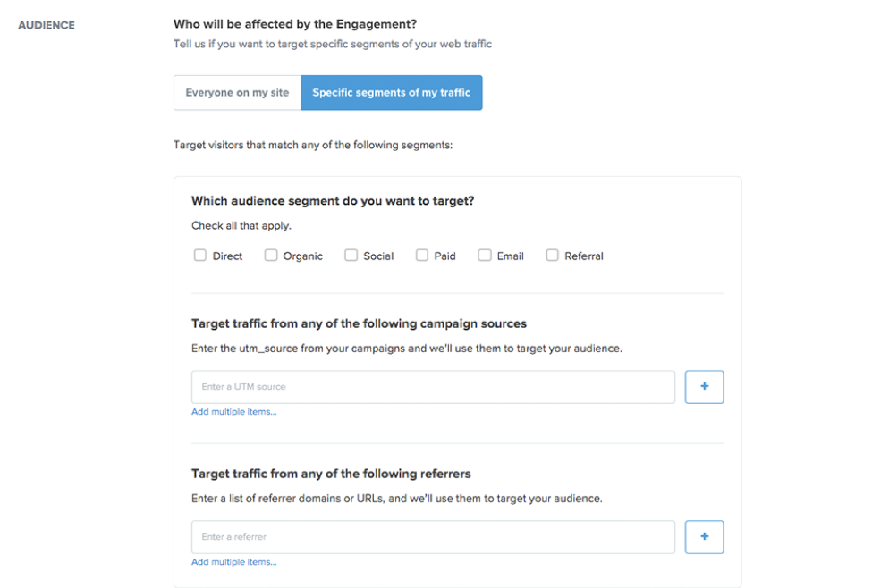Toggle the Social traffic segment
Screen dimensions: 872x588
pos(351,255)
